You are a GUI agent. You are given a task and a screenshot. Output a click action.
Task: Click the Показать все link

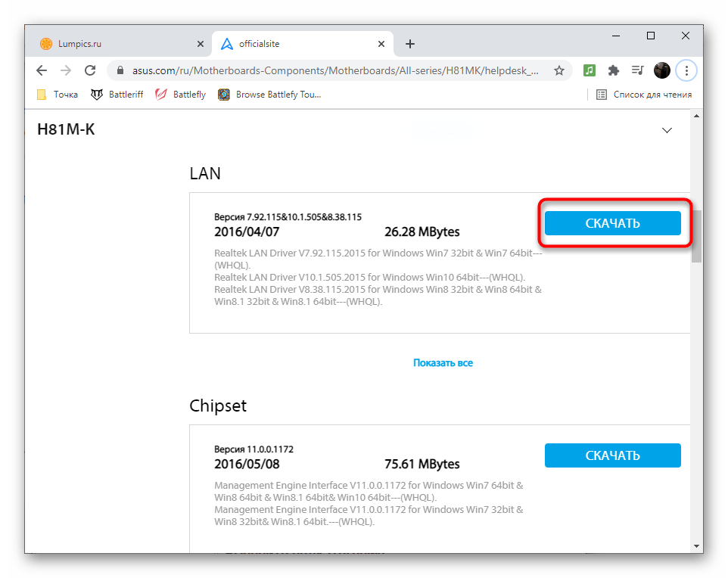443,363
